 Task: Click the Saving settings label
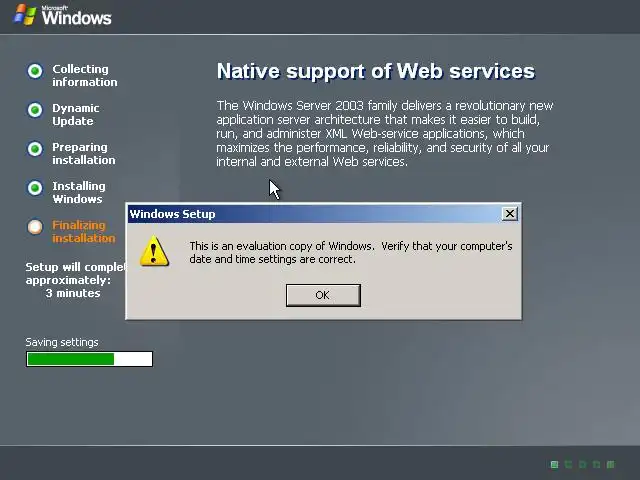pyautogui.click(x=62, y=342)
